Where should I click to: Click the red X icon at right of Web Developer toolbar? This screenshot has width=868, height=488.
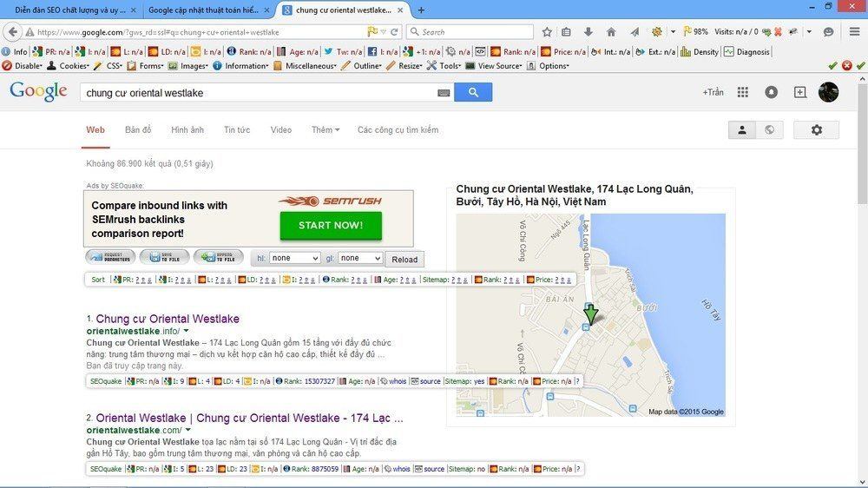tap(846, 65)
